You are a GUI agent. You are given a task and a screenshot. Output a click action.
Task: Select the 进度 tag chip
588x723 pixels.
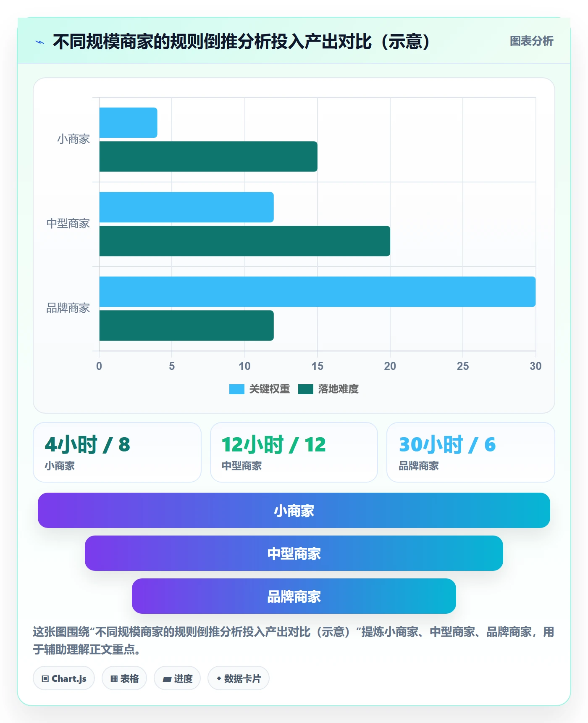pyautogui.click(x=177, y=678)
